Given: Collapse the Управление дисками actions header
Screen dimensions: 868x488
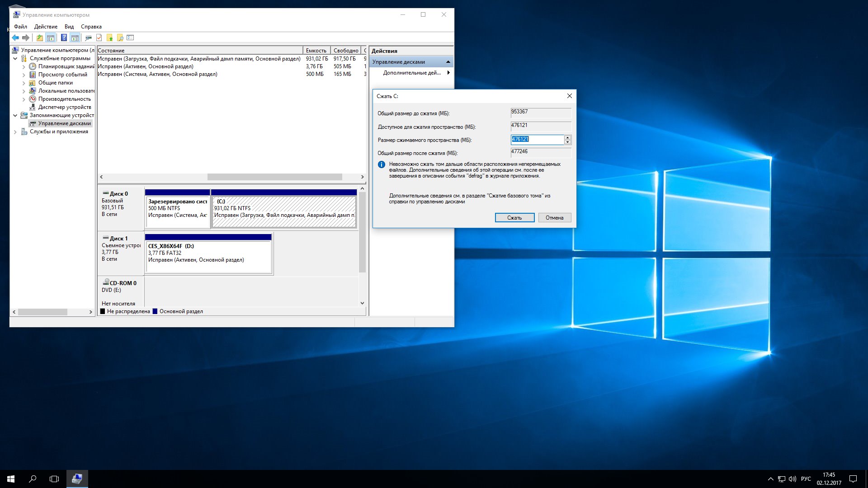Looking at the screenshot, I should (448, 62).
